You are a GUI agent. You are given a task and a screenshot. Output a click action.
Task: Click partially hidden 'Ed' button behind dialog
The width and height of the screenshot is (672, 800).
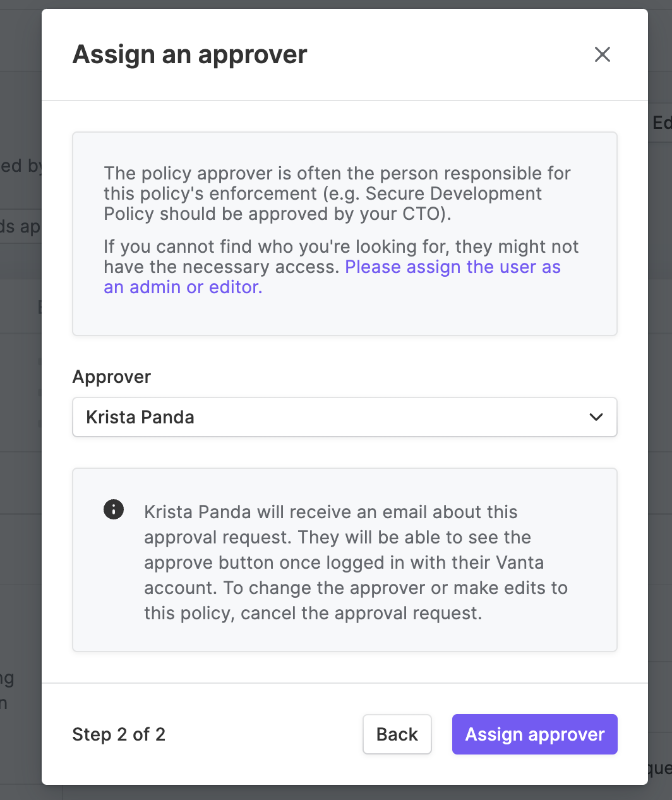(x=661, y=122)
